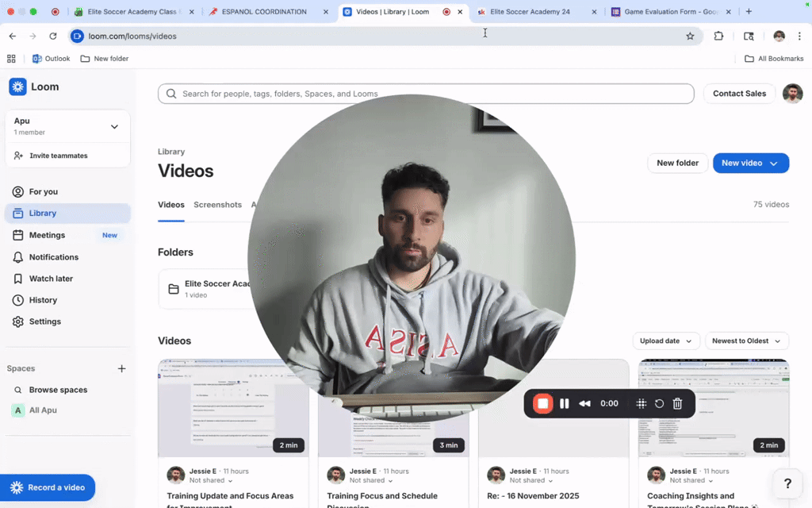
Task: Select Library in sidebar
Action: click(x=67, y=213)
